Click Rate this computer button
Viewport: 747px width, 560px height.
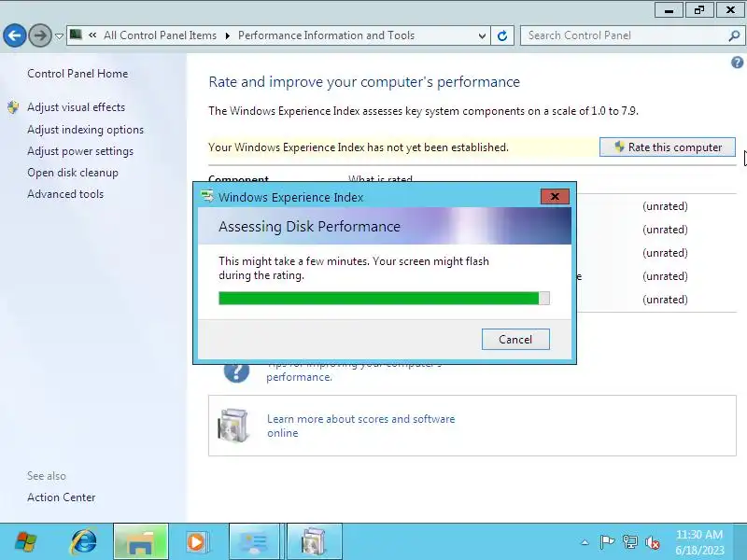[x=668, y=147]
